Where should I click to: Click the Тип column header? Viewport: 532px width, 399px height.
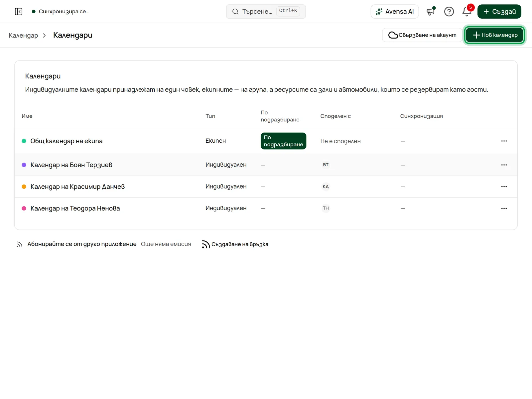tap(210, 116)
